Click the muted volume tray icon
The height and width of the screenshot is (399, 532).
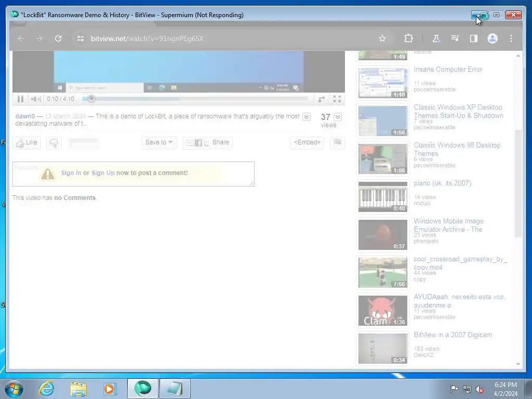click(480, 389)
